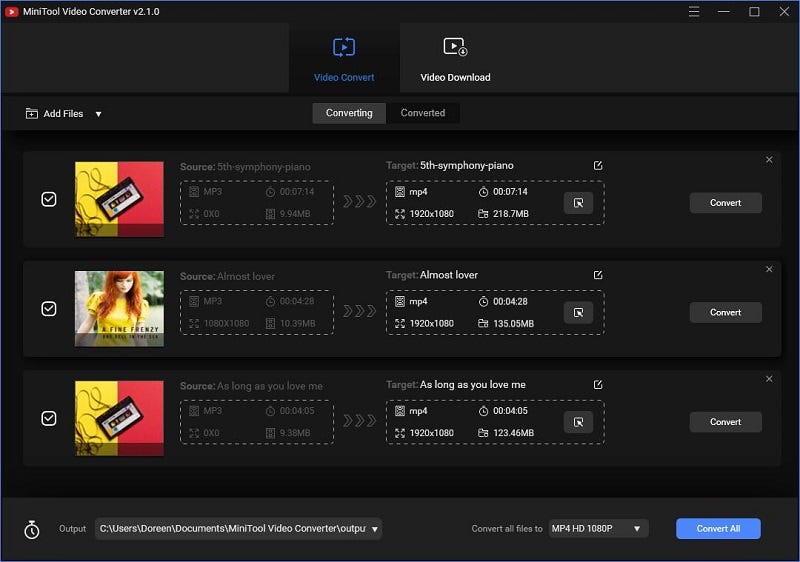Screen dimensions: 800x562
Task: Click the Video Download icon
Action: pyautogui.click(x=455, y=47)
